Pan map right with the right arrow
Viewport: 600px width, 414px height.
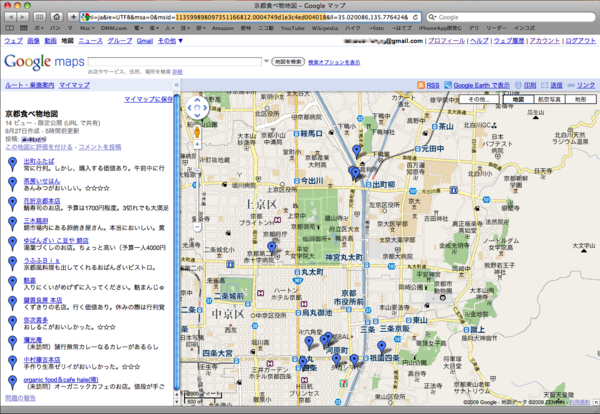pyautogui.click(x=205, y=108)
